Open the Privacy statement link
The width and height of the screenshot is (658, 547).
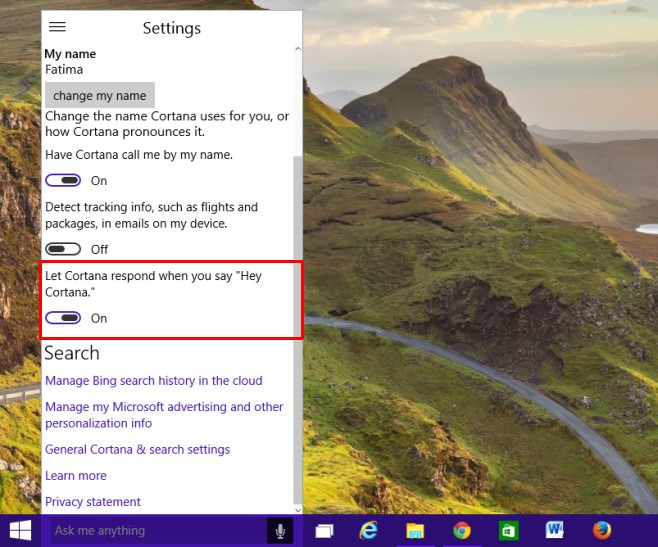93,502
